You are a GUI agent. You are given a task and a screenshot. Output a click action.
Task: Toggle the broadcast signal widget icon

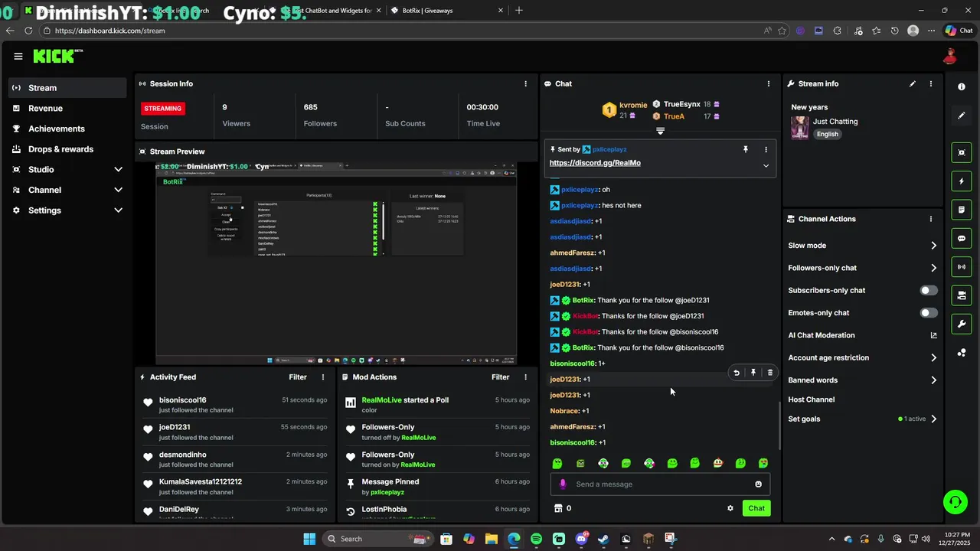tap(962, 267)
